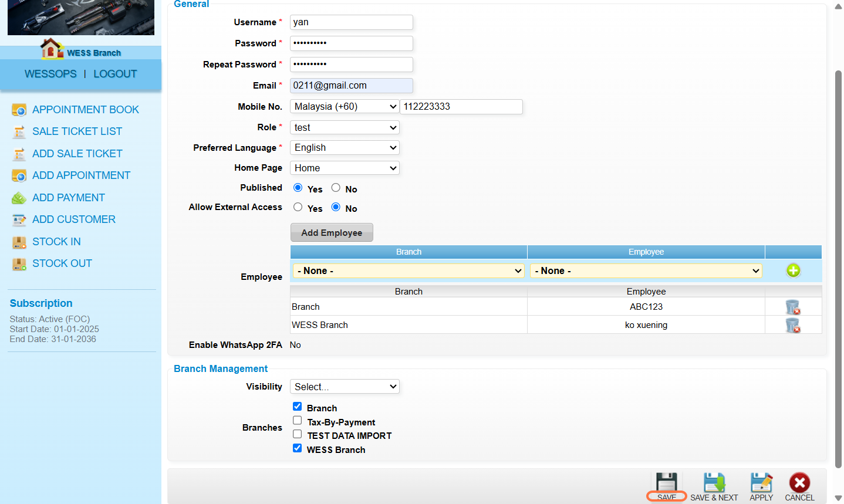Delete the ABC123 employee row
The width and height of the screenshot is (844, 504).
click(x=793, y=307)
